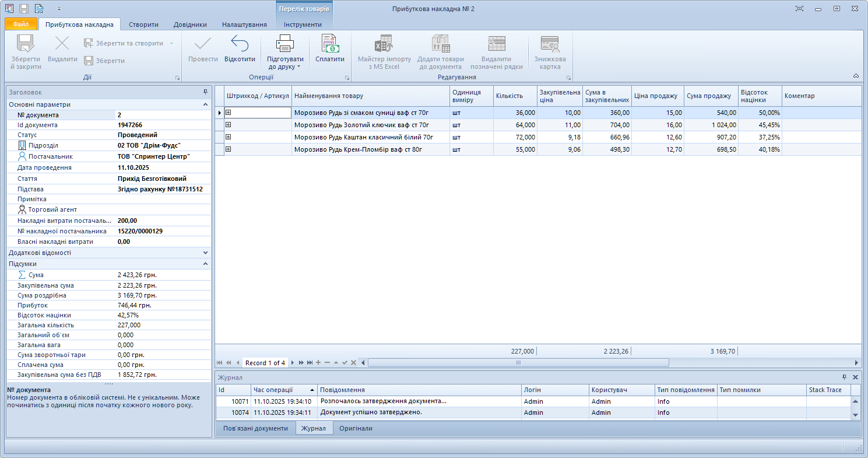Expand row Морозиво Рудь зі смаком суниці
Viewport: 868px width, 458px height.
(229, 113)
